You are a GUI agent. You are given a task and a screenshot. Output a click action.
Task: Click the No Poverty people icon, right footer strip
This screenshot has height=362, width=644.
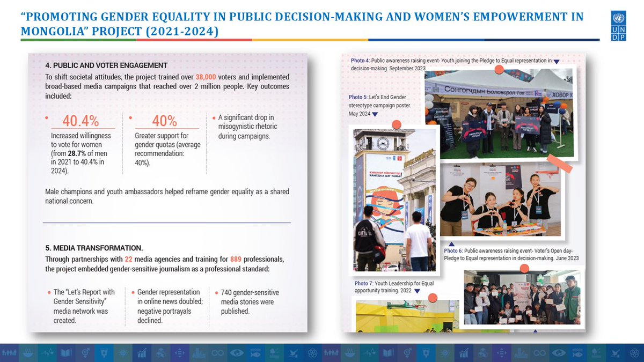pos(331,352)
